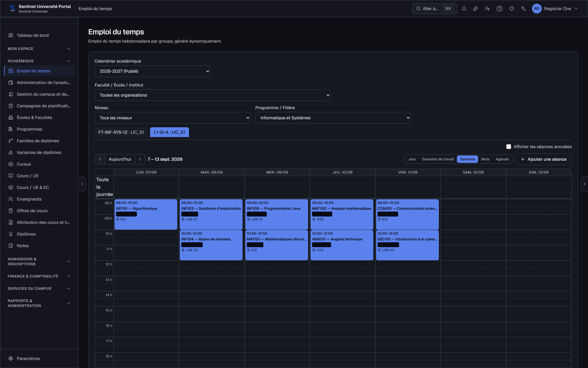The image size is (588, 368).
Task: Open the Programme / Filière dropdown
Action: click(x=333, y=118)
